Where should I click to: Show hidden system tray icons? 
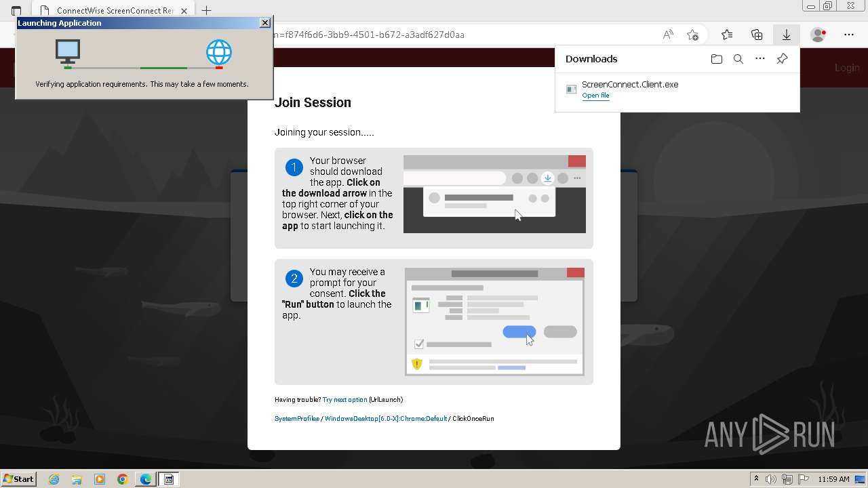(756, 479)
